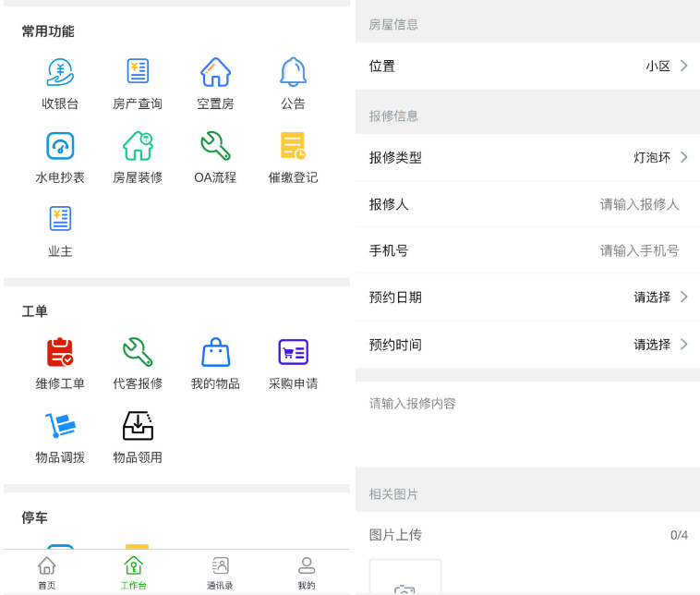Viewport: 700px width, 595px height.
Task: Open the 报修类型 repair type picker
Action: [527, 157]
